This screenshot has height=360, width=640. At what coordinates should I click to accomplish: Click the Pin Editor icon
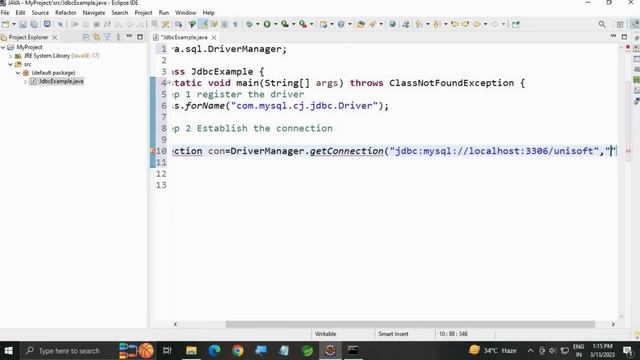click(516, 24)
